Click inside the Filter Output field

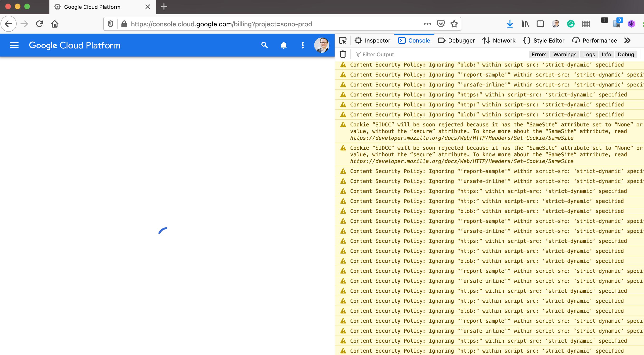click(x=400, y=54)
